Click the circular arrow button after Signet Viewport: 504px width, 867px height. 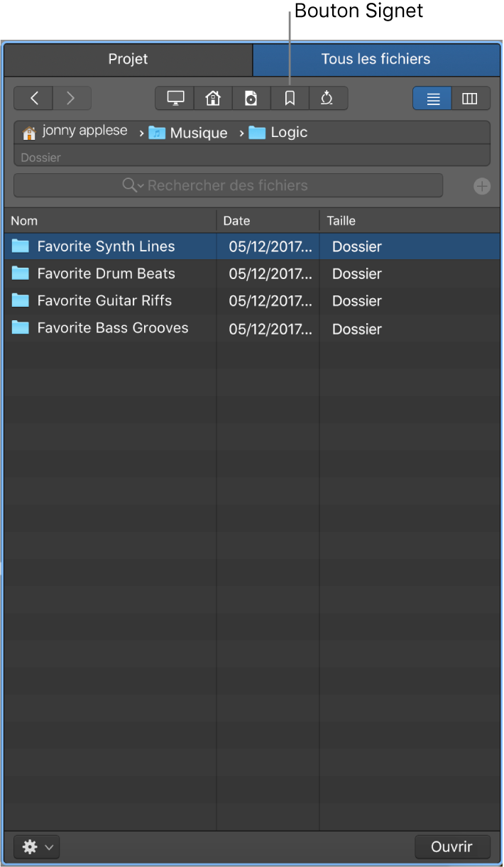click(327, 99)
